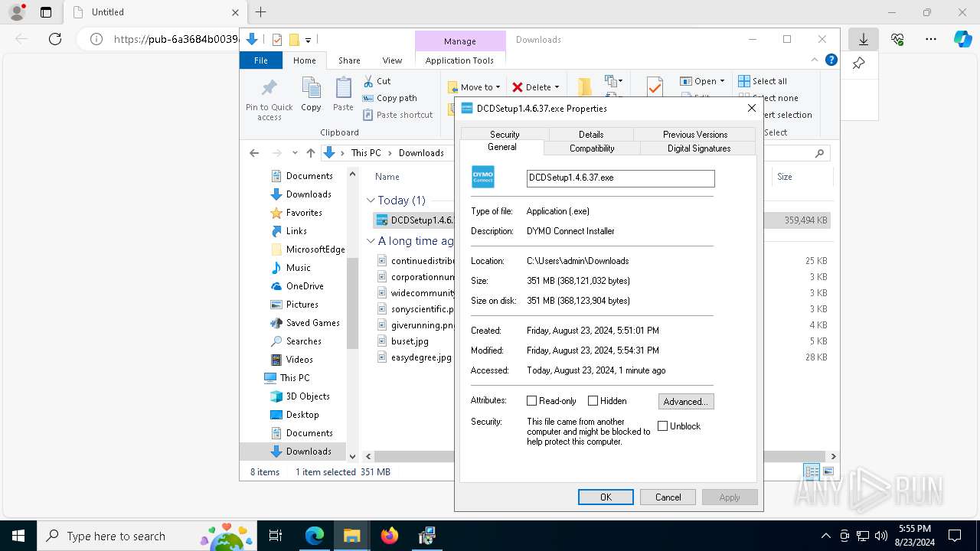Click the Advanced... attributes button

[x=686, y=401]
